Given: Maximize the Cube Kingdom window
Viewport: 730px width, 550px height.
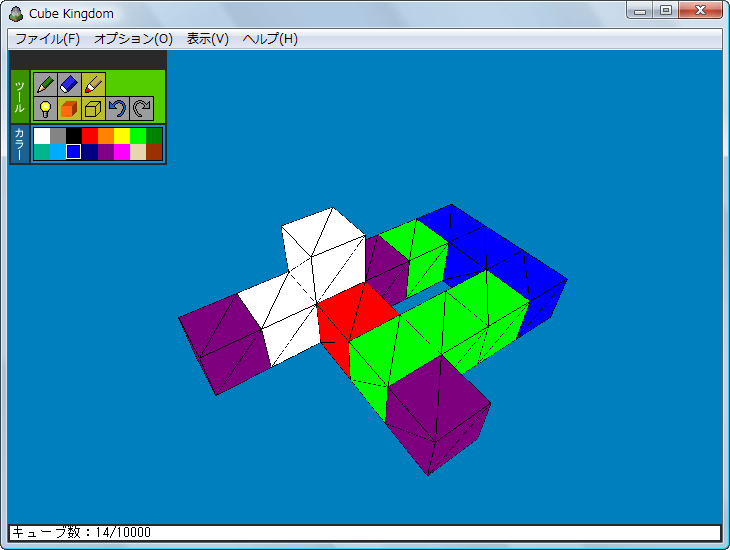Looking at the screenshot, I should tap(666, 10).
